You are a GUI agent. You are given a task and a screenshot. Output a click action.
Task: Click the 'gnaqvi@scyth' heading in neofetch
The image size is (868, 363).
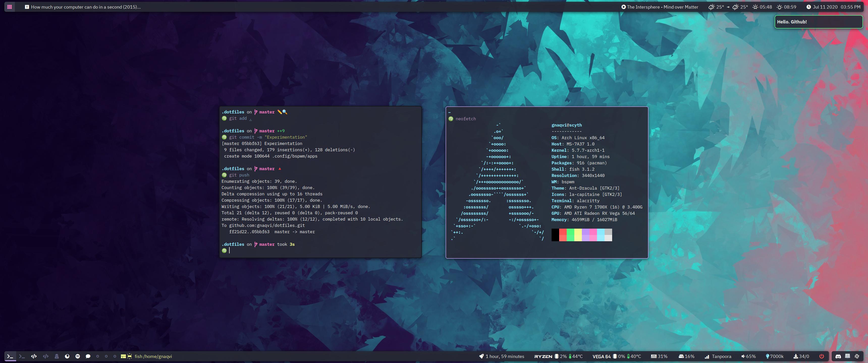566,125
